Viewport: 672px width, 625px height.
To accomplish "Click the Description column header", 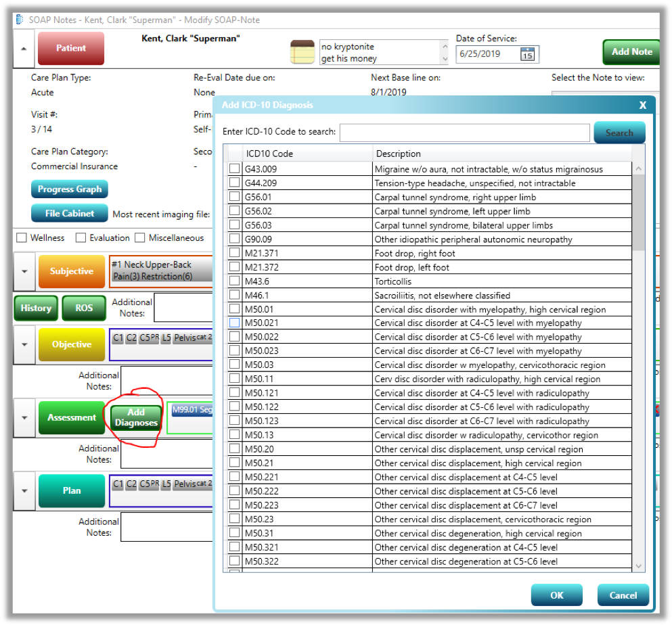I will (x=502, y=154).
